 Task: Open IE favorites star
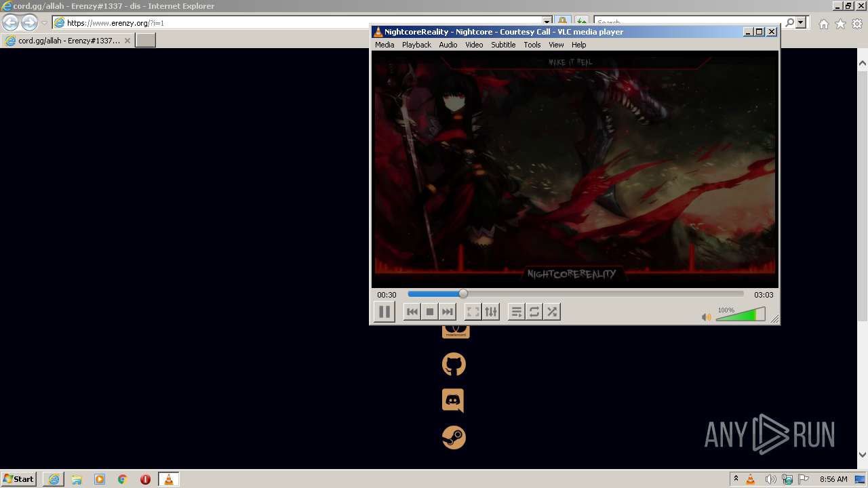[x=840, y=24]
